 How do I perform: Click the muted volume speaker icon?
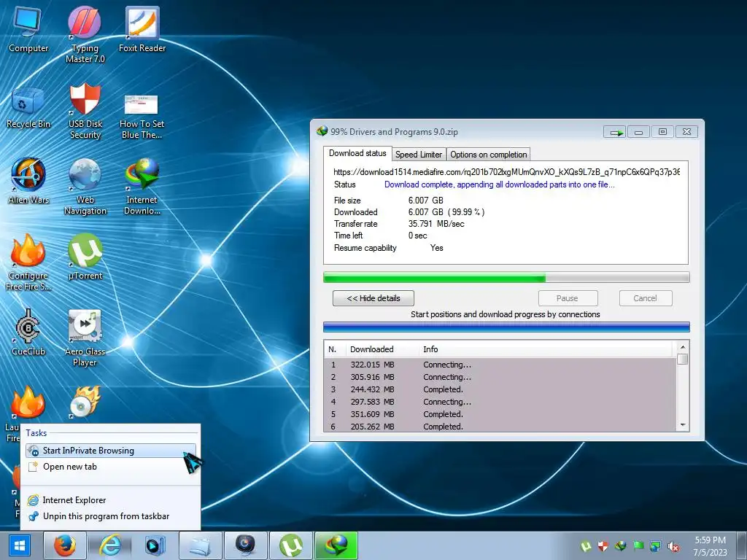click(x=673, y=546)
